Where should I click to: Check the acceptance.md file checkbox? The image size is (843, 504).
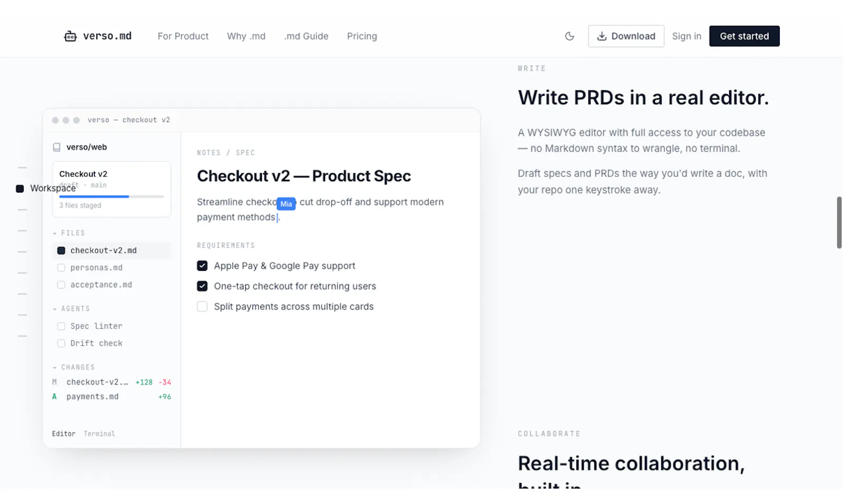pyautogui.click(x=61, y=285)
